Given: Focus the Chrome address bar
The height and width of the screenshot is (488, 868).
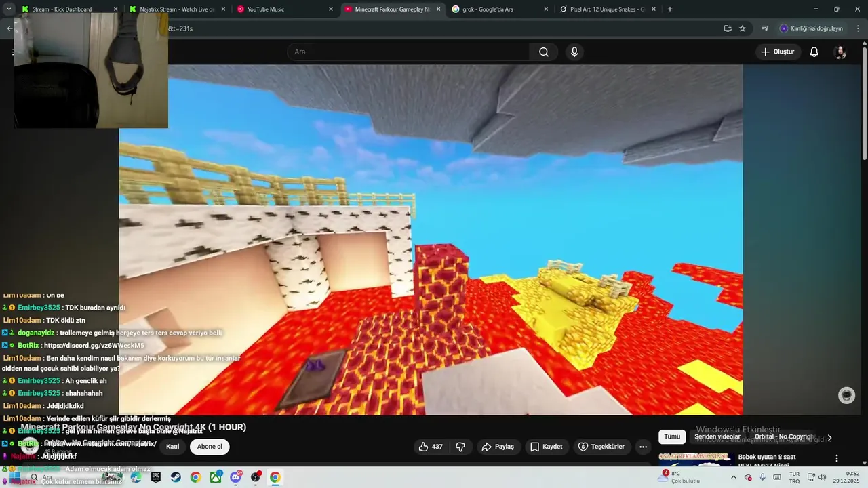Looking at the screenshot, I should point(444,28).
